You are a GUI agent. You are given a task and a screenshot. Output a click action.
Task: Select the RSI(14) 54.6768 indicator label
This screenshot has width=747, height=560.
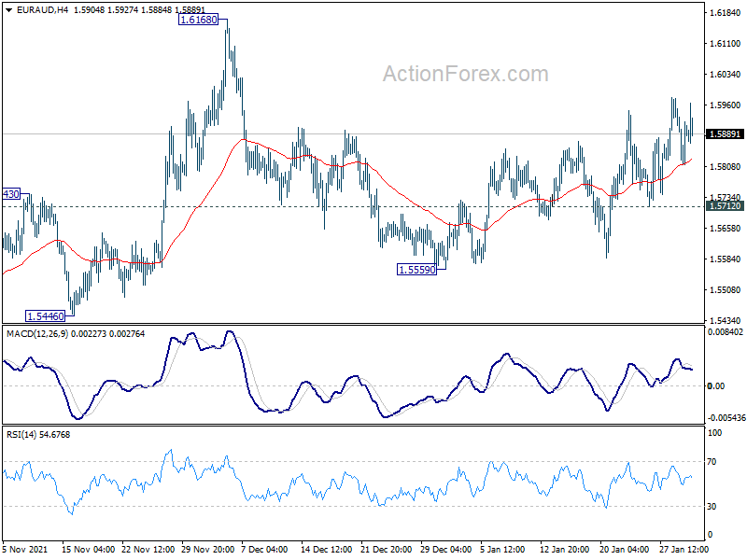[38, 434]
